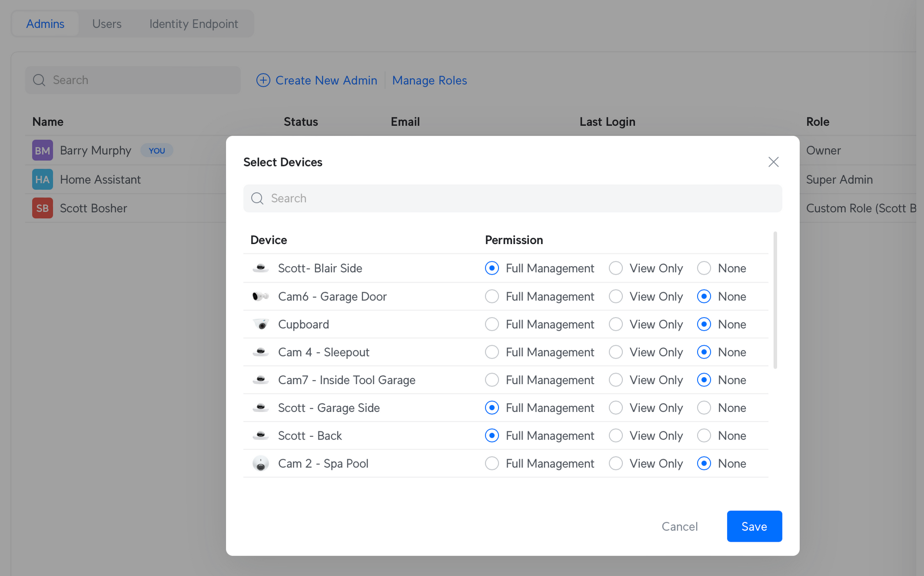The image size is (924, 576).
Task: Select Full Management for Cam 2 - Spa Pool
Action: (492, 463)
